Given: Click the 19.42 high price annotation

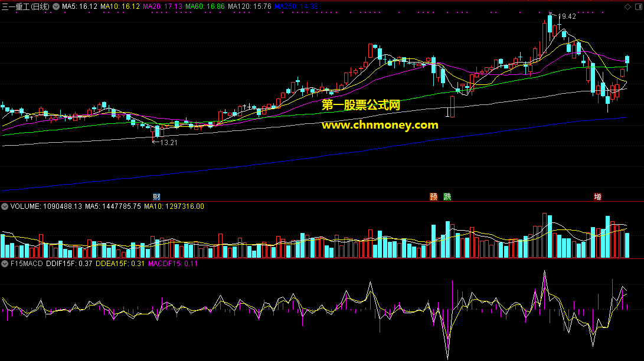Looking at the screenshot, I should pyautogui.click(x=567, y=17).
